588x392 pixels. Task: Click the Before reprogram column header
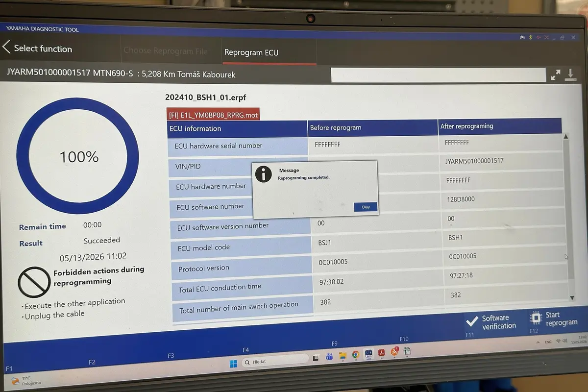373,127
